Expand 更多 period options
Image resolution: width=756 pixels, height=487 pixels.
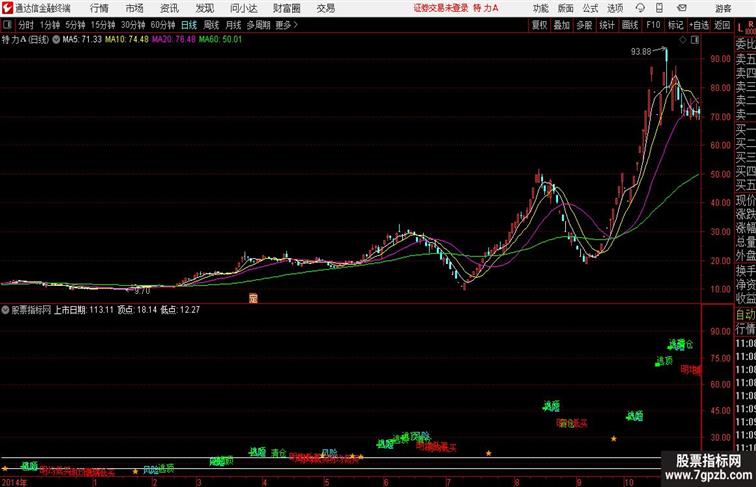(286, 25)
